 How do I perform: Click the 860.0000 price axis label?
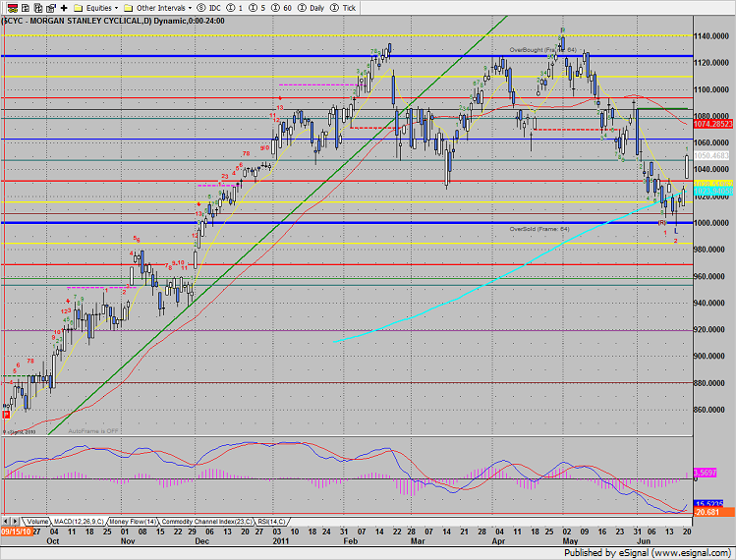point(711,410)
